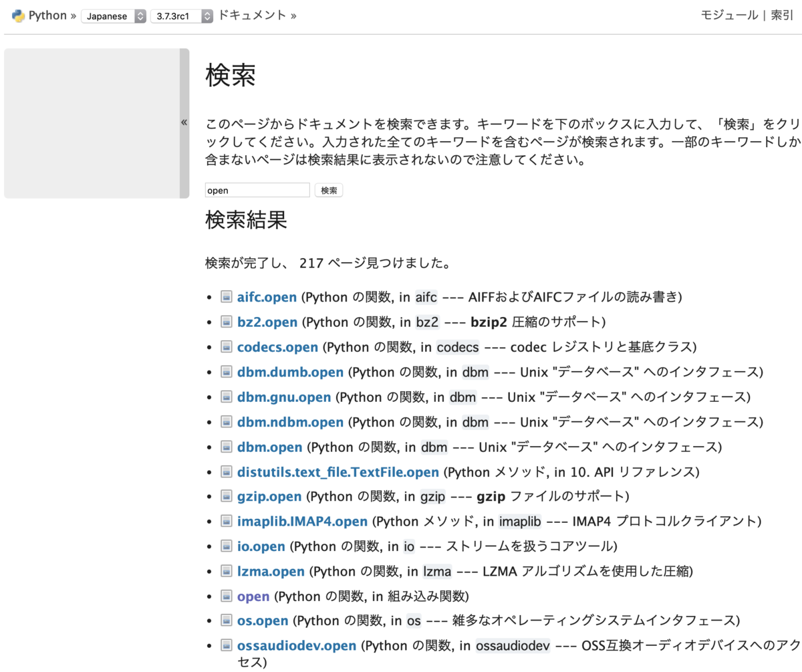The width and height of the screenshot is (802, 672).
Task: Click document icon beside os.open result
Action: pos(226,621)
